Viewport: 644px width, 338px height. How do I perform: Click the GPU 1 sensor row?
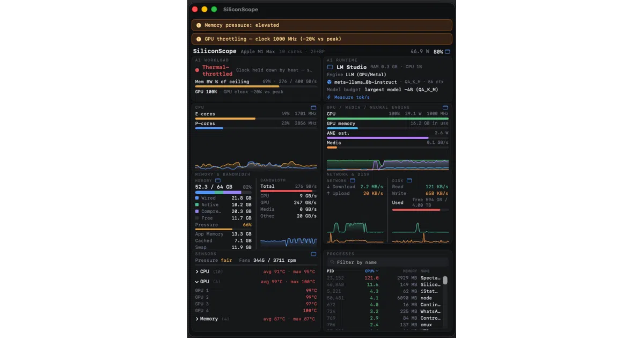point(255,290)
